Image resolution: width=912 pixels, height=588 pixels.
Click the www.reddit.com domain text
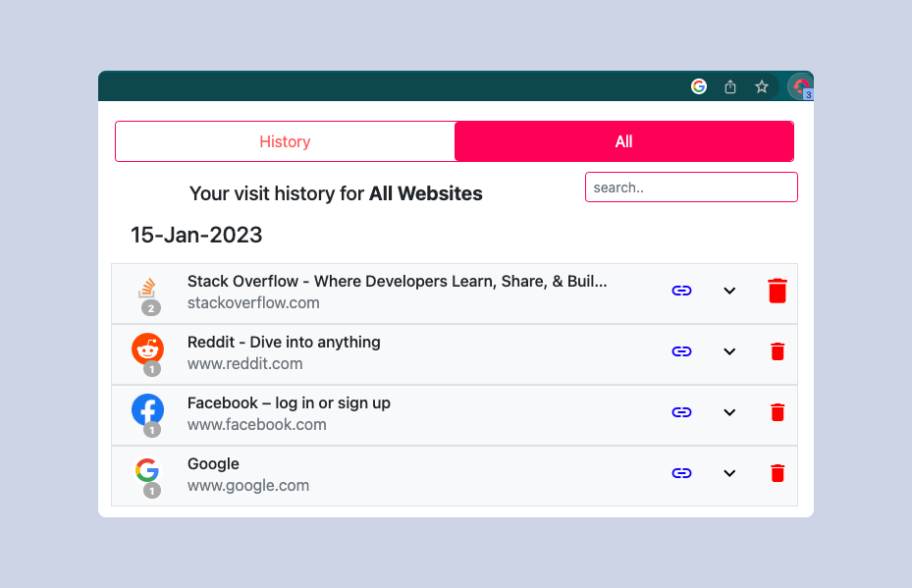coord(244,364)
